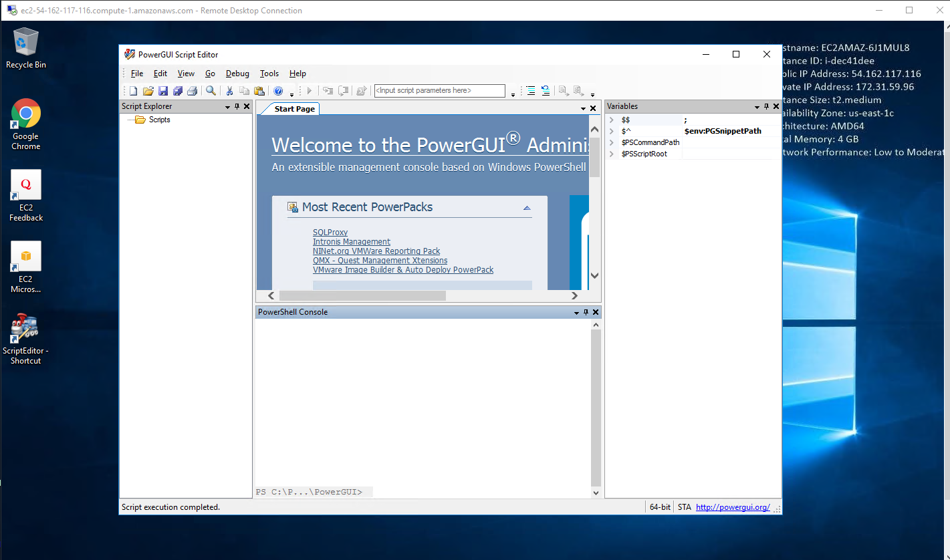Open a script using the Open folder icon
Screen dimensions: 950x560
click(x=148, y=91)
